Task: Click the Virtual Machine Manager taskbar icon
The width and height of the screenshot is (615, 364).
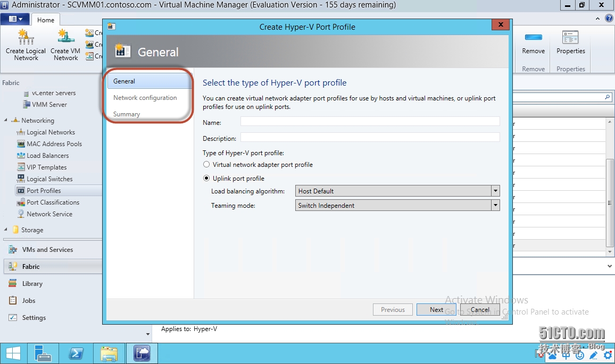Action: tap(142, 354)
